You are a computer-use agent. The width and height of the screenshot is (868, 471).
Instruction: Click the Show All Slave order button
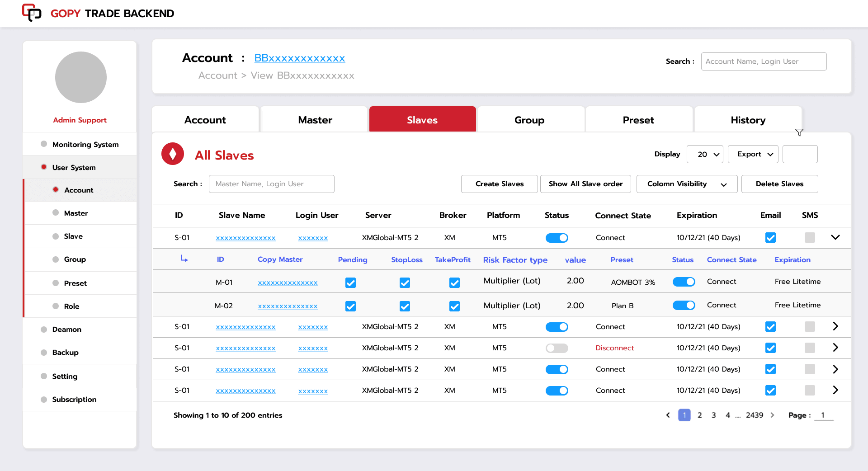coord(585,184)
